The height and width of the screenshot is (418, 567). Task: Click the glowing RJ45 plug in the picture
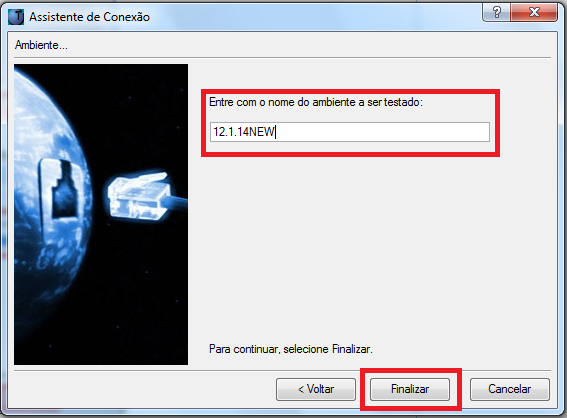click(x=138, y=197)
